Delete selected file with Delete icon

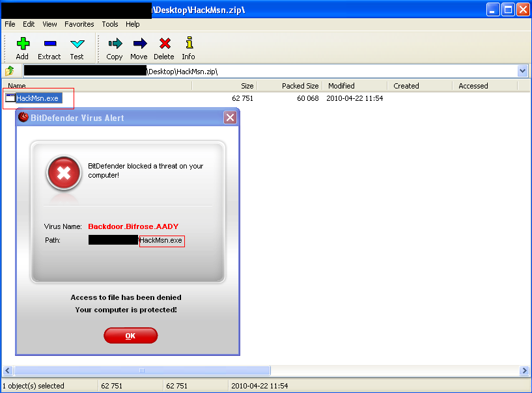(164, 49)
